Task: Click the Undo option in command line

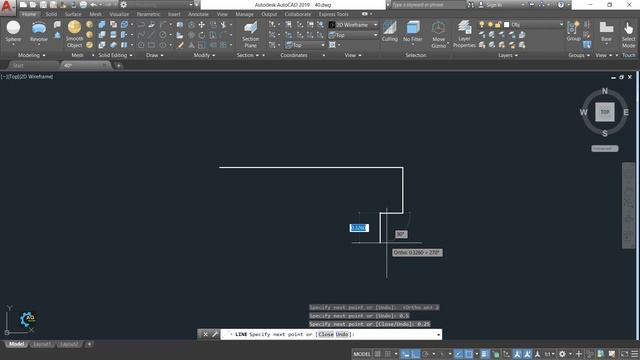Action: 342,334
